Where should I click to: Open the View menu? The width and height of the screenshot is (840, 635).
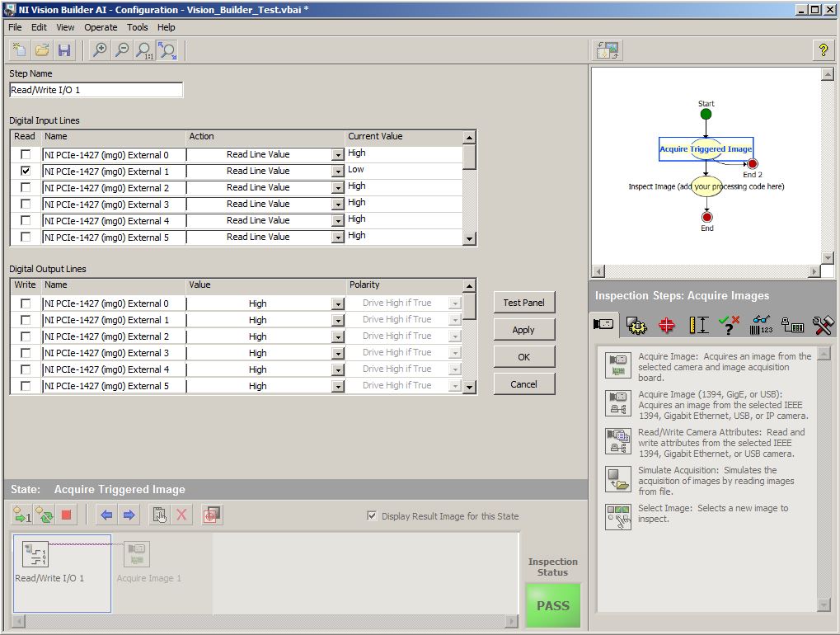(65, 27)
